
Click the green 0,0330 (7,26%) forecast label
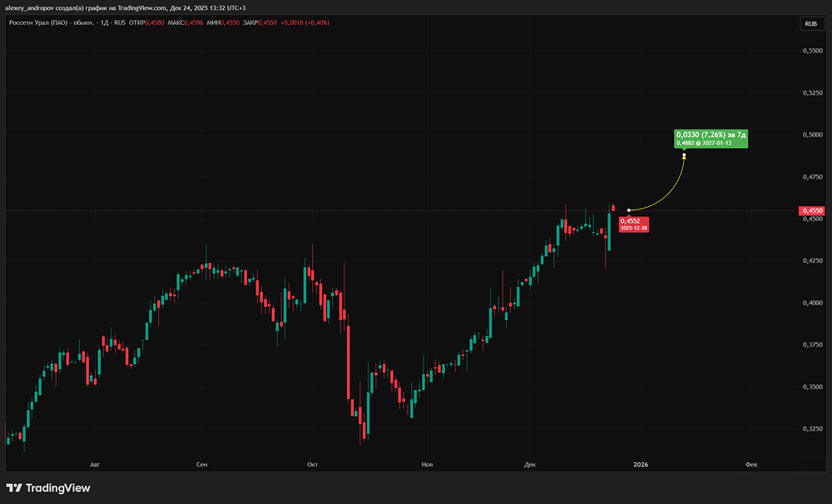(x=711, y=134)
